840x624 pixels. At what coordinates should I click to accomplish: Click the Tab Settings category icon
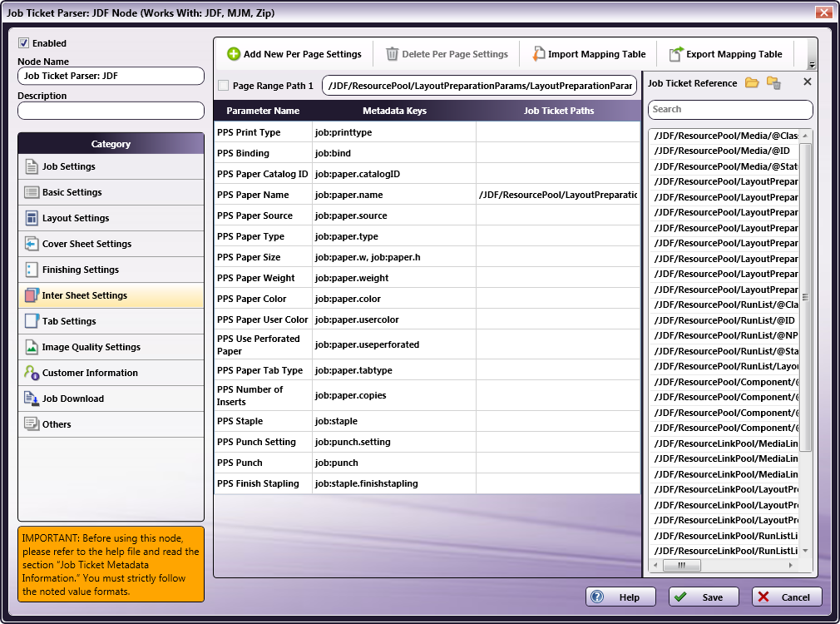point(32,321)
